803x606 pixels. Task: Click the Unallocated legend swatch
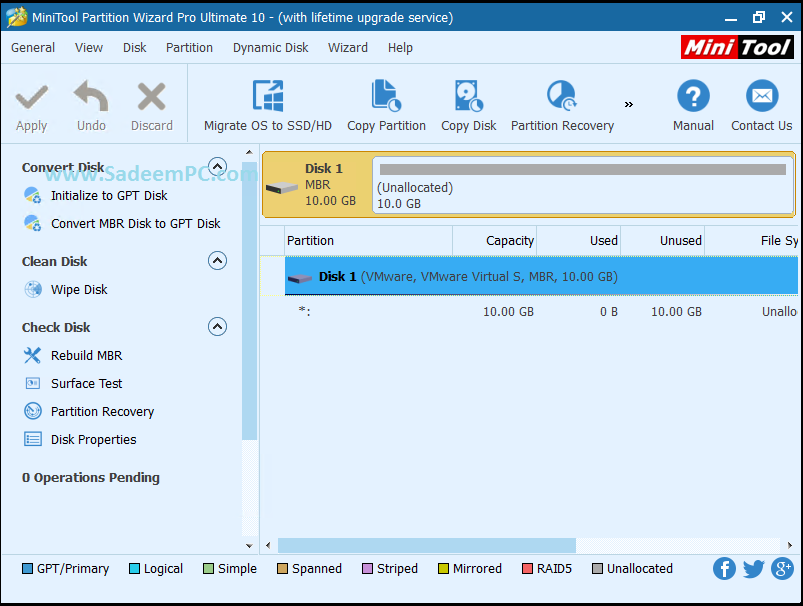tap(597, 569)
